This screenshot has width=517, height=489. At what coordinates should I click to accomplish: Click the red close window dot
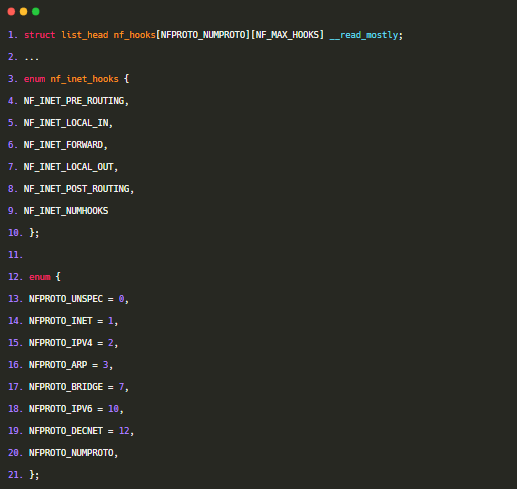click(x=11, y=12)
